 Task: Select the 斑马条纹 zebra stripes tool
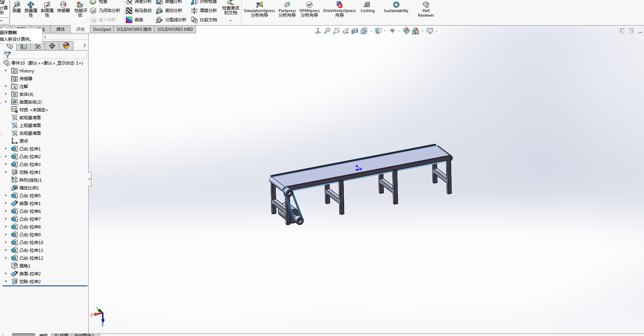point(139,11)
